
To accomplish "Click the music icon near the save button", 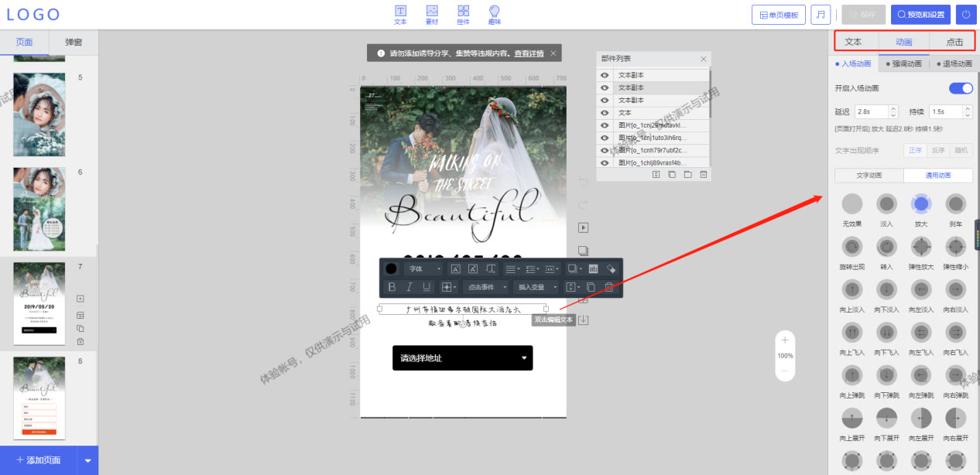I will (x=821, y=14).
